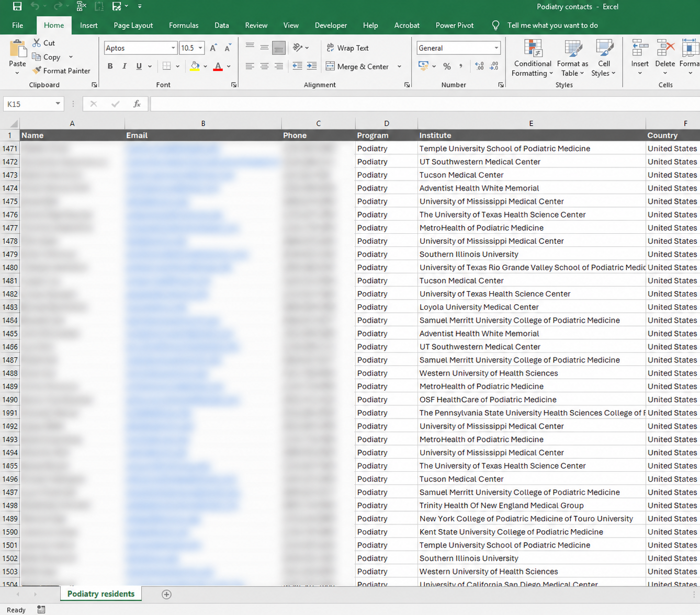Expand the Name Box dropdown arrow
The width and height of the screenshot is (700, 615).
coord(58,104)
